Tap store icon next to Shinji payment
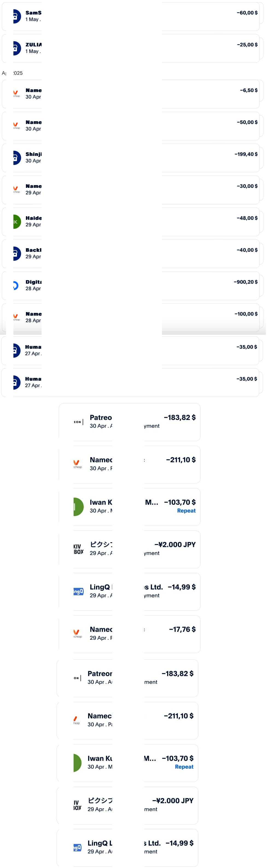This screenshot has height=868, width=267. pyautogui.click(x=16, y=158)
